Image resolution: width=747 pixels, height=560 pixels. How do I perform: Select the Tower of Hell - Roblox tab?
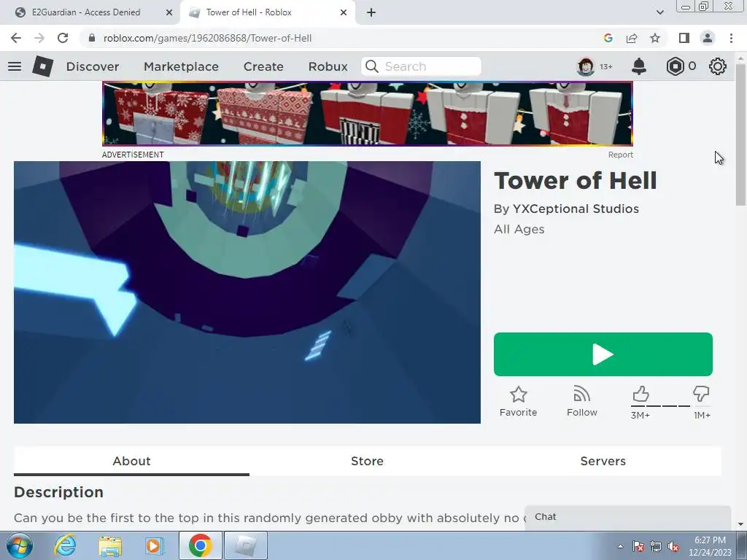click(x=249, y=12)
